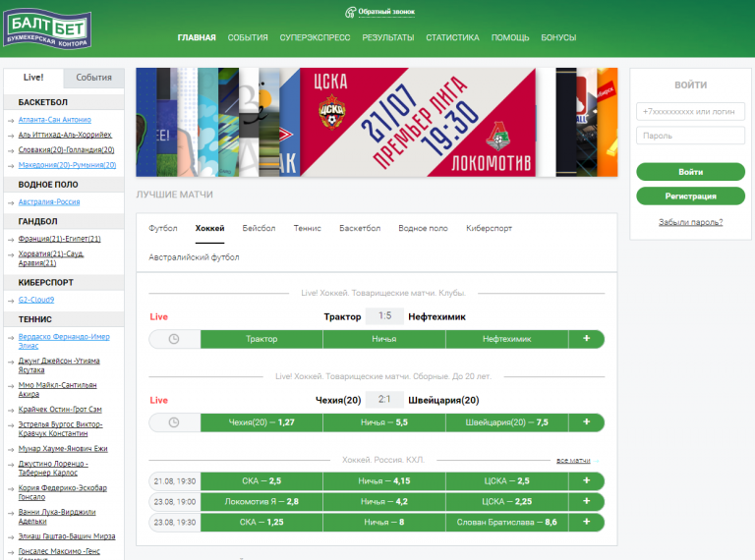
Task: Open the ГЛАВНАЯ menu item
Action: pos(197,37)
